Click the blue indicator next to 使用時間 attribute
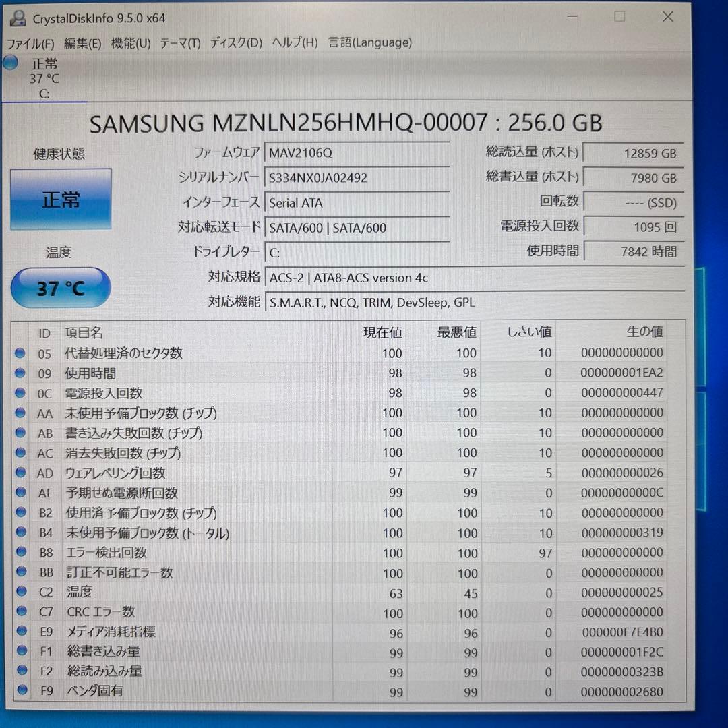 (21, 373)
